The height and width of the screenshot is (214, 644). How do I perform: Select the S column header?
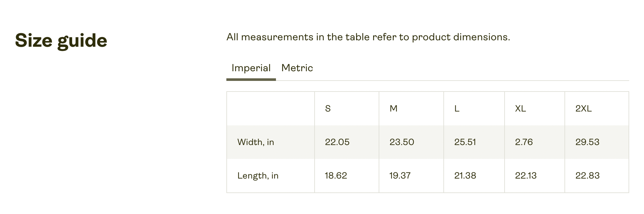tap(328, 109)
